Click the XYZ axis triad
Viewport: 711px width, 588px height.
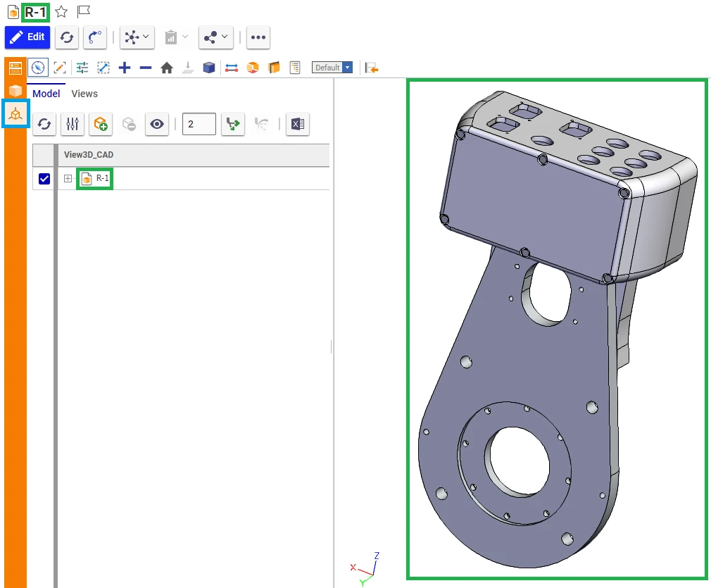click(x=365, y=570)
